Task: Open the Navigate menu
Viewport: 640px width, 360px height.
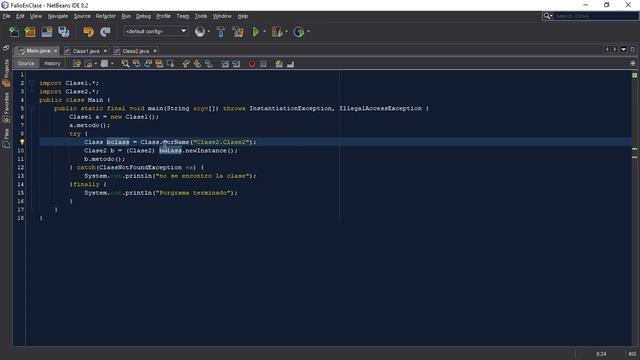Action: point(58,16)
